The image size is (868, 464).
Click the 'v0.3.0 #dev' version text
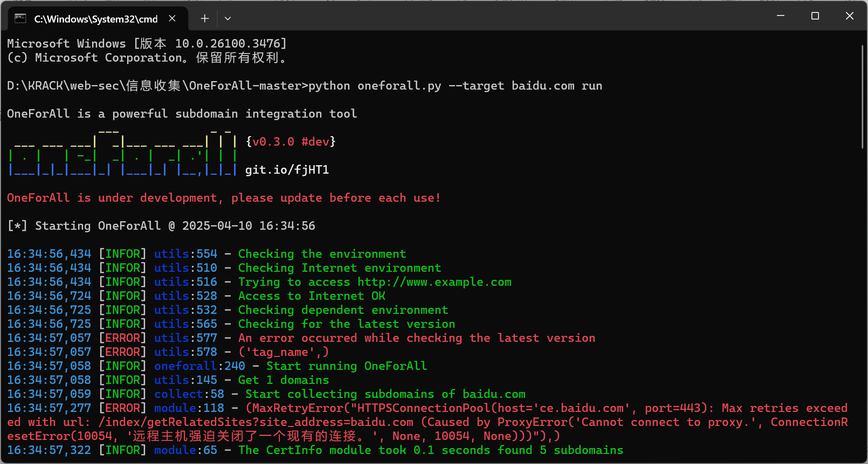[291, 142]
